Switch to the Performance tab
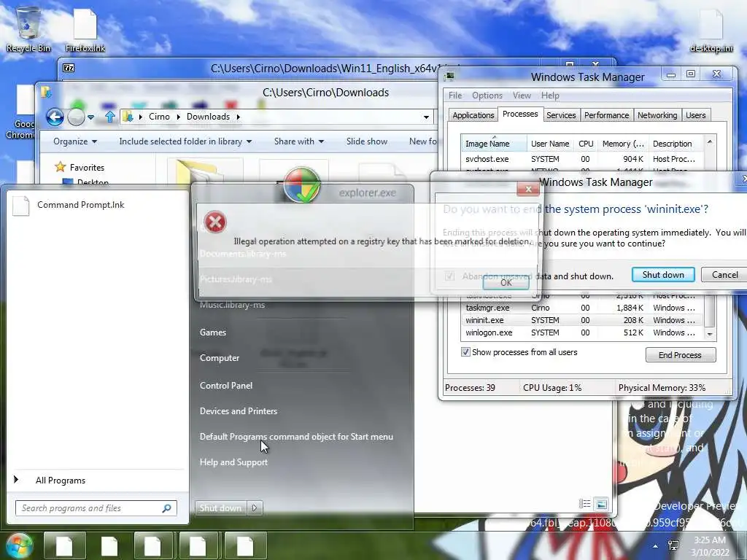This screenshot has height=560, width=747. [606, 115]
